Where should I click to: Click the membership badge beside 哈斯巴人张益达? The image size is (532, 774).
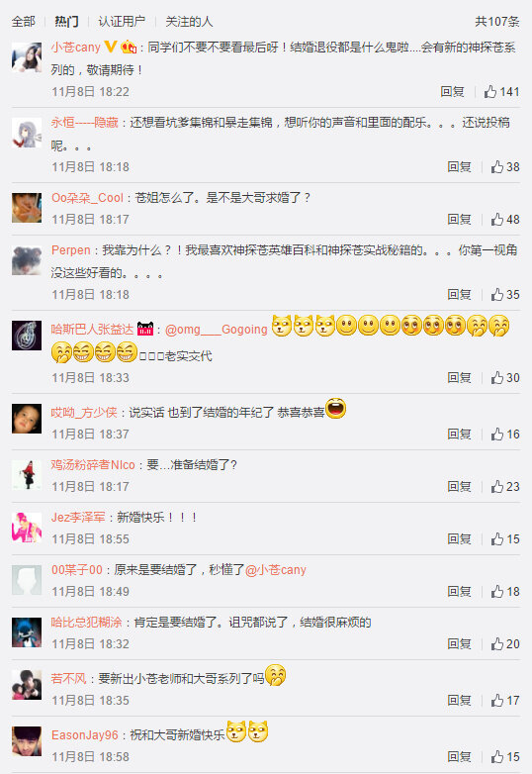145,329
